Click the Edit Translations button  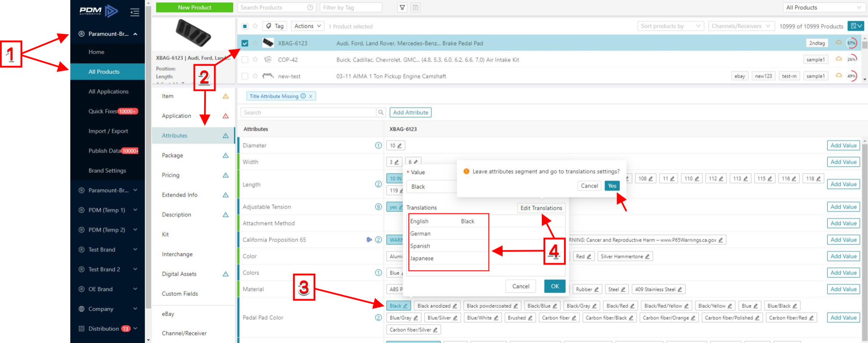[x=541, y=208]
